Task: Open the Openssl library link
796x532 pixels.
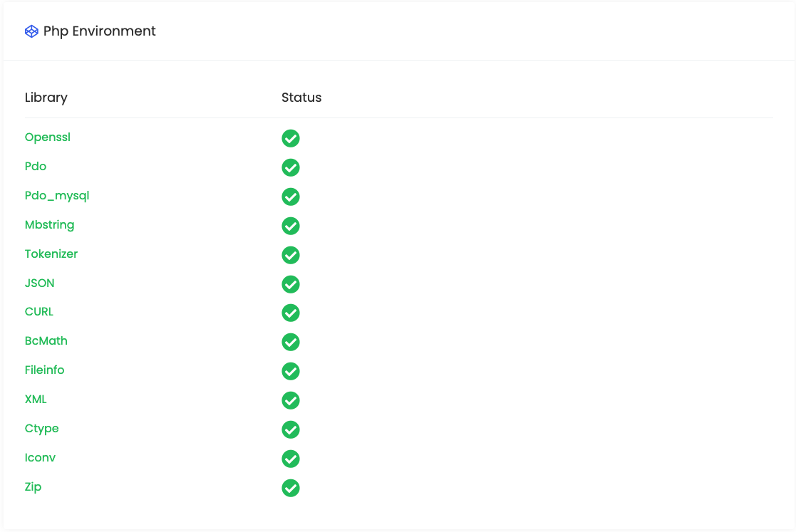Action: coord(47,137)
